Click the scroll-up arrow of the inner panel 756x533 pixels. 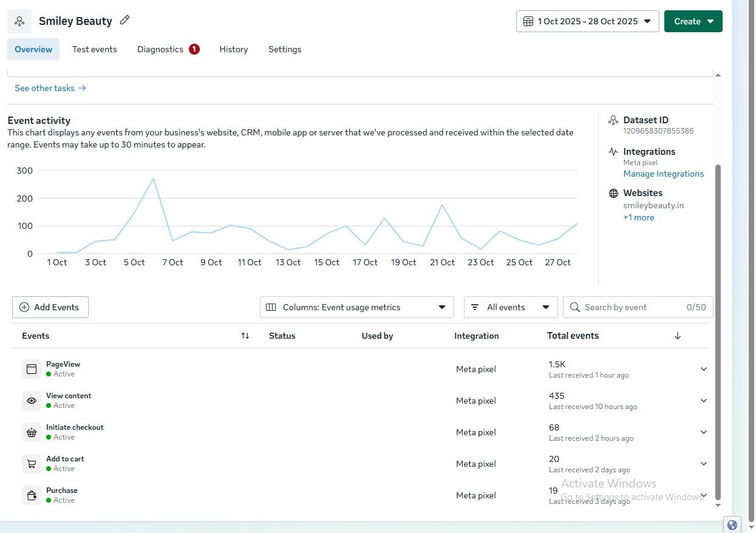[718, 75]
